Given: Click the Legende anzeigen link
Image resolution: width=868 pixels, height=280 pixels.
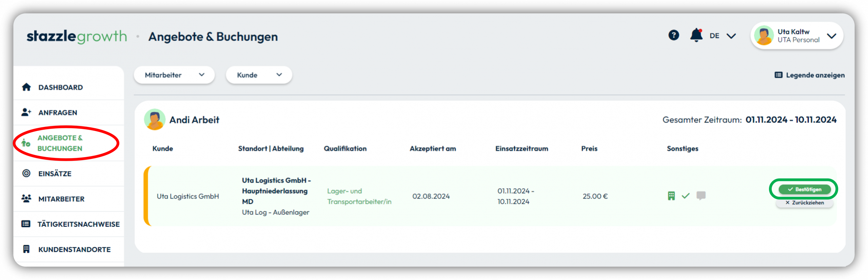Looking at the screenshot, I should pyautogui.click(x=809, y=75).
